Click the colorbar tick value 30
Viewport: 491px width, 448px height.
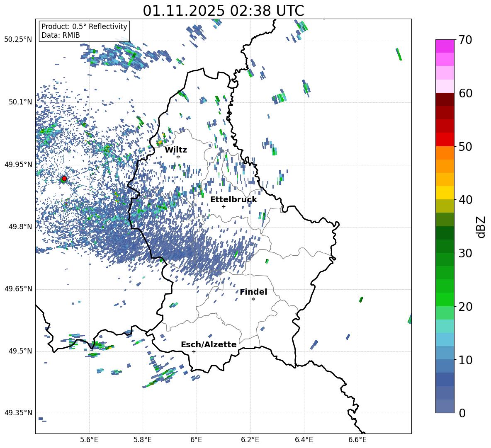(x=466, y=253)
